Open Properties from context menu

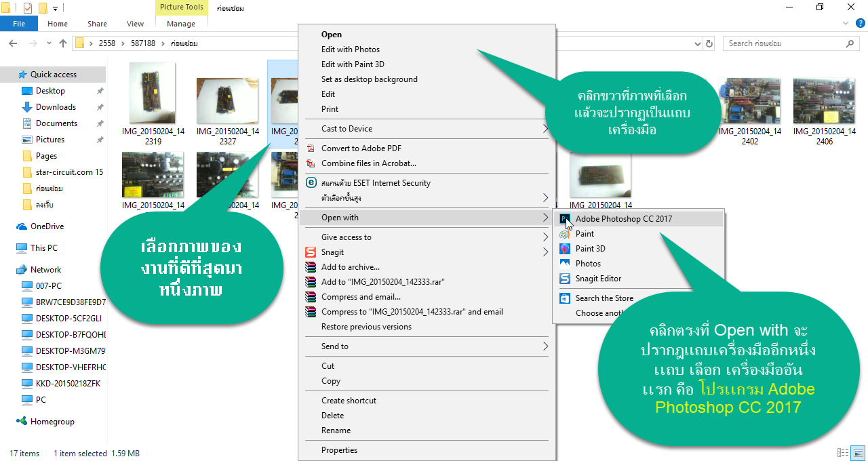tap(339, 450)
